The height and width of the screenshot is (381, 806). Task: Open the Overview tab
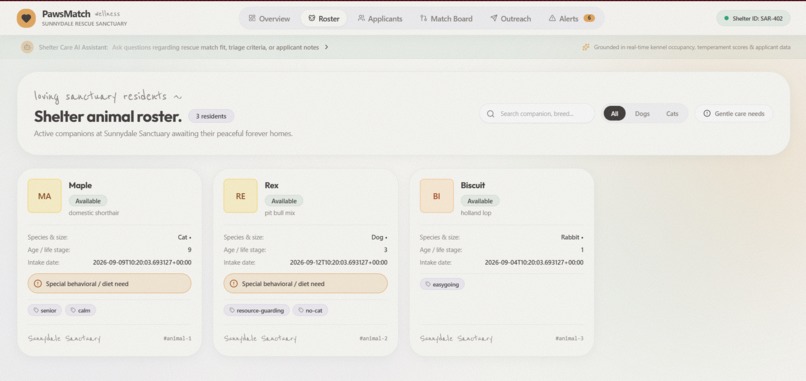pos(269,19)
